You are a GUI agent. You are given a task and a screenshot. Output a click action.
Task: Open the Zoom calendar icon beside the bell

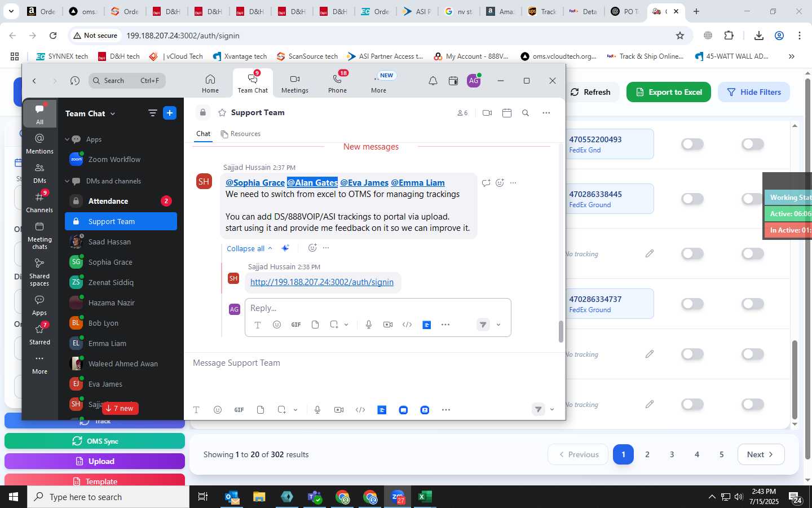point(453,81)
